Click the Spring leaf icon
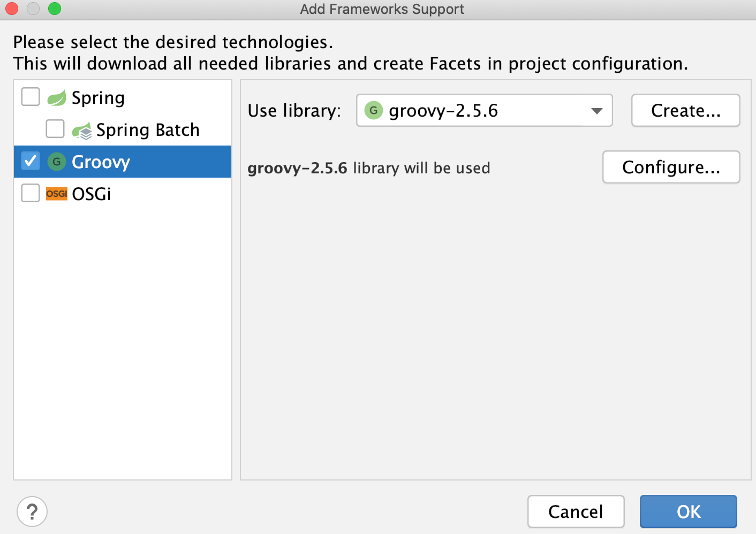Viewport: 756px width, 534px height. [x=56, y=98]
